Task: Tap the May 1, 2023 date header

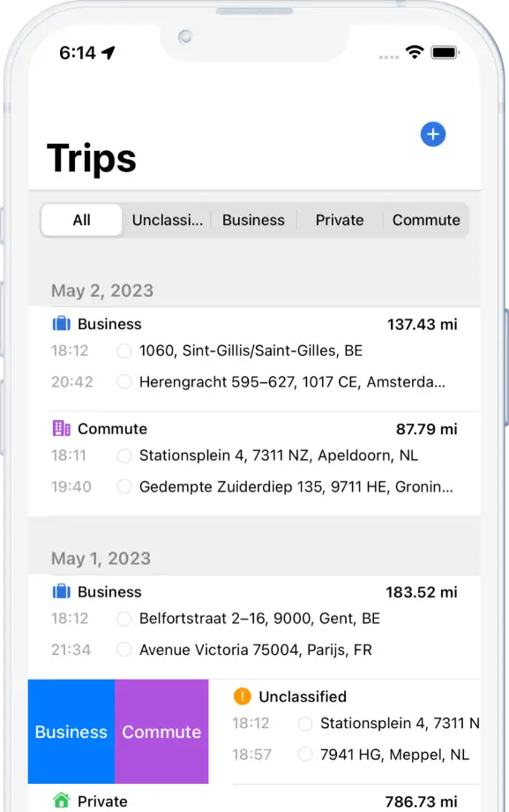Action: tap(101, 559)
